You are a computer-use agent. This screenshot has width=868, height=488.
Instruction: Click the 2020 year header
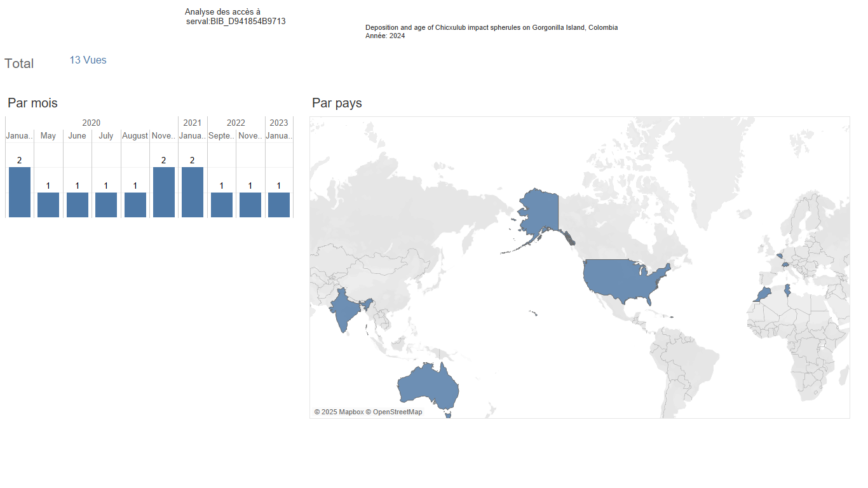tap(92, 123)
